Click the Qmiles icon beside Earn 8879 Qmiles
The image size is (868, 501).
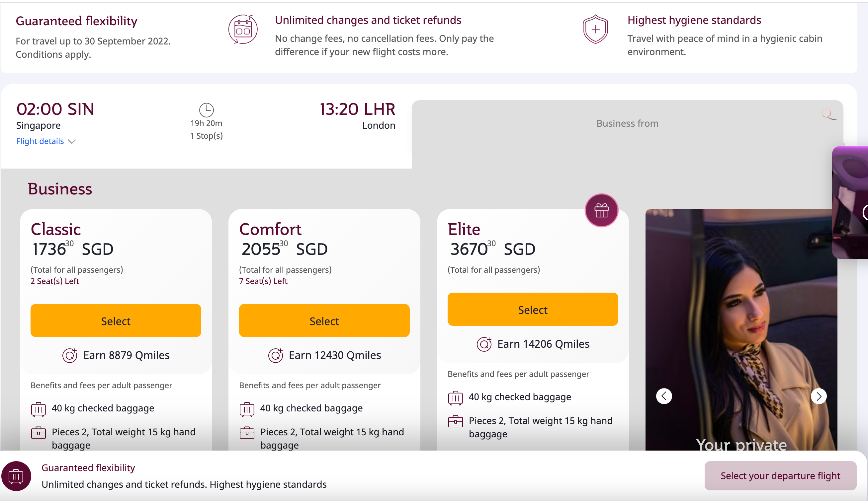pos(69,355)
